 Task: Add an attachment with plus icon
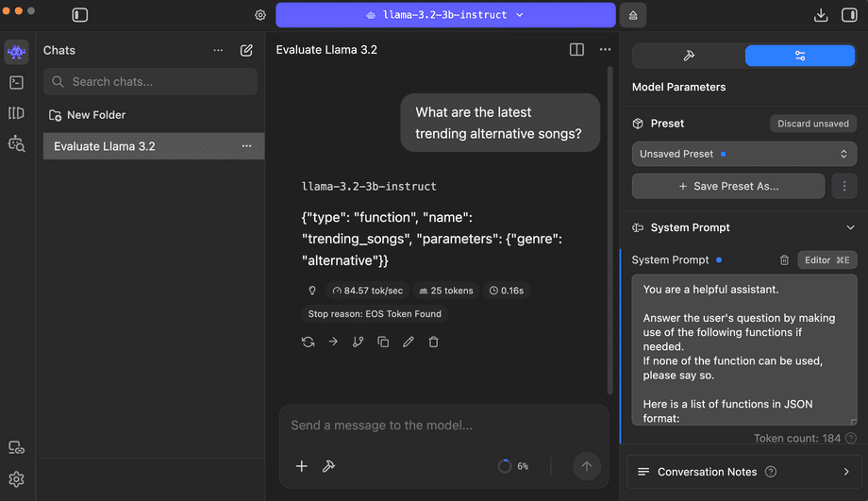[x=302, y=466]
